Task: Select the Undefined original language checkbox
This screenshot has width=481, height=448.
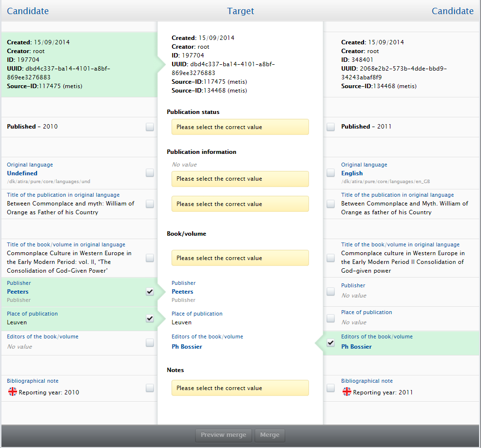Action: click(x=150, y=173)
